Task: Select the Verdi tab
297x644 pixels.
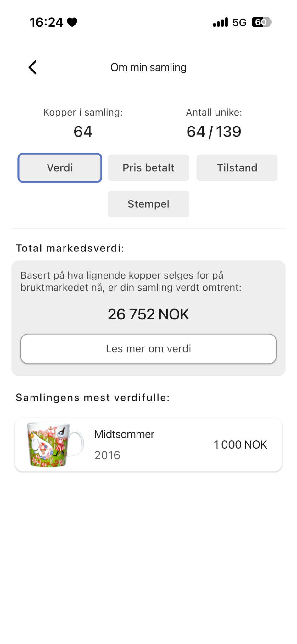Action: pyautogui.click(x=60, y=168)
